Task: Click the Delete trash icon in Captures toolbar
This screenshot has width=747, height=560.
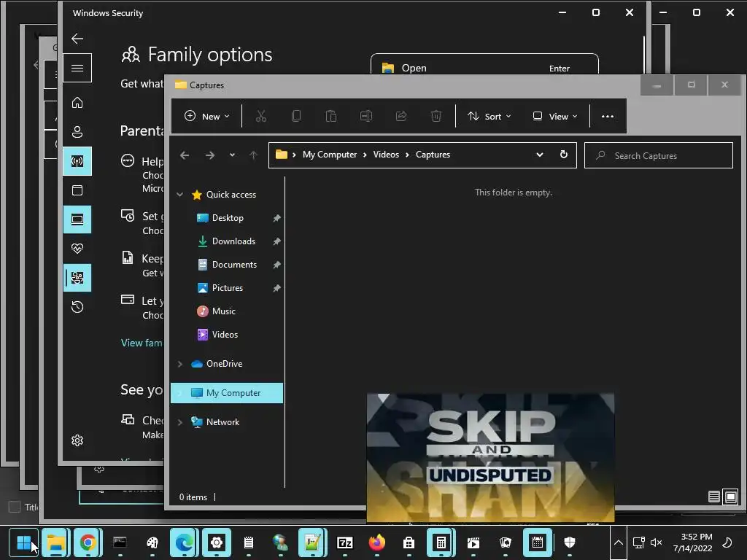Action: [x=436, y=116]
